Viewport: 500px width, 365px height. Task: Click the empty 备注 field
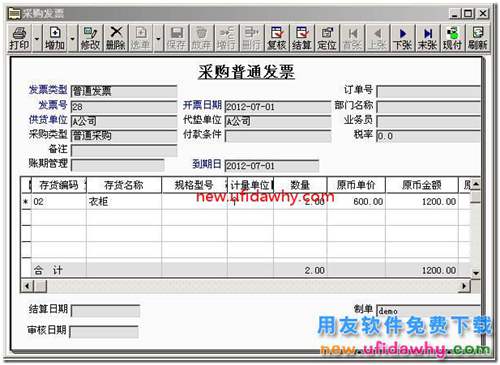tap(124, 150)
